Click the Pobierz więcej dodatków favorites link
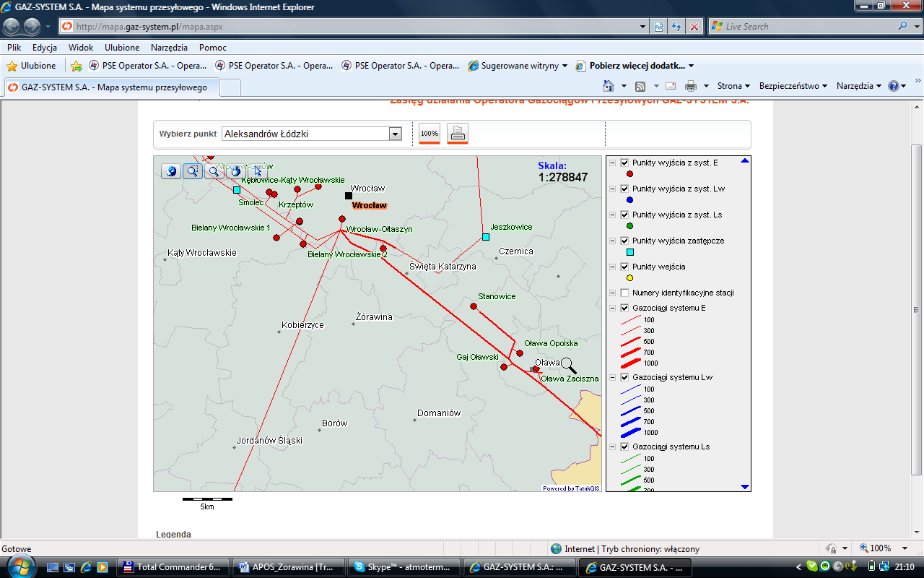 coord(635,66)
